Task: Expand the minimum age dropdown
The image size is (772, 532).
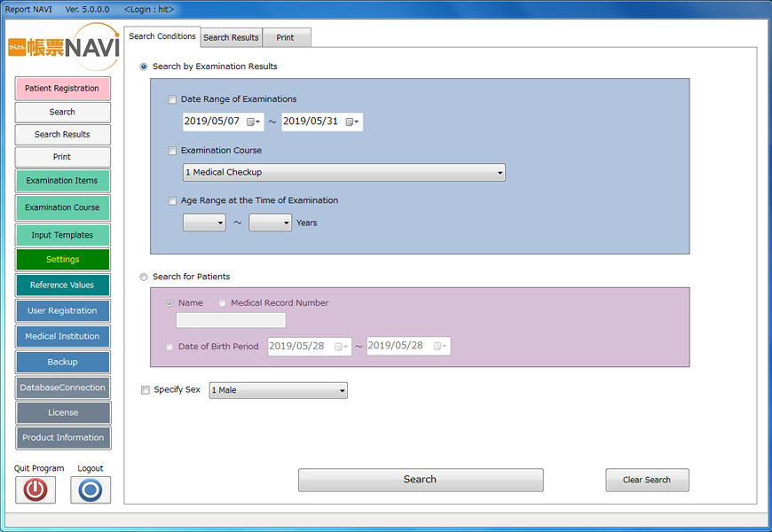Action: click(x=204, y=223)
